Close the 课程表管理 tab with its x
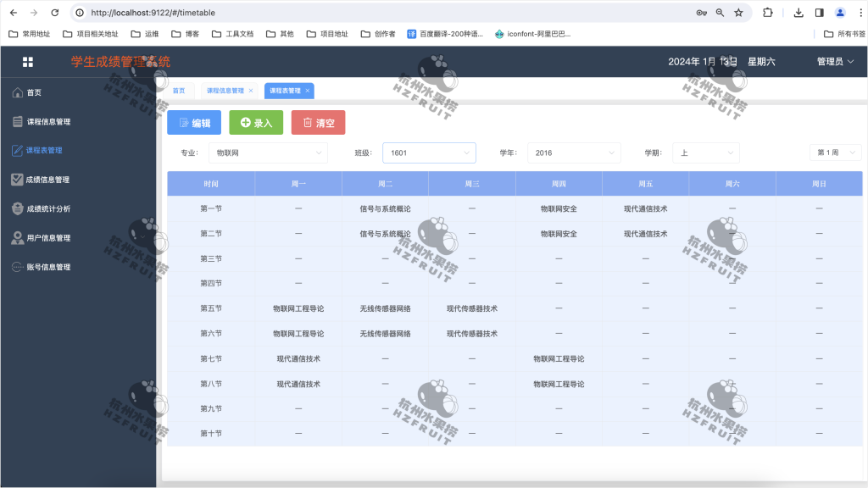The width and height of the screenshot is (868, 488). click(309, 90)
